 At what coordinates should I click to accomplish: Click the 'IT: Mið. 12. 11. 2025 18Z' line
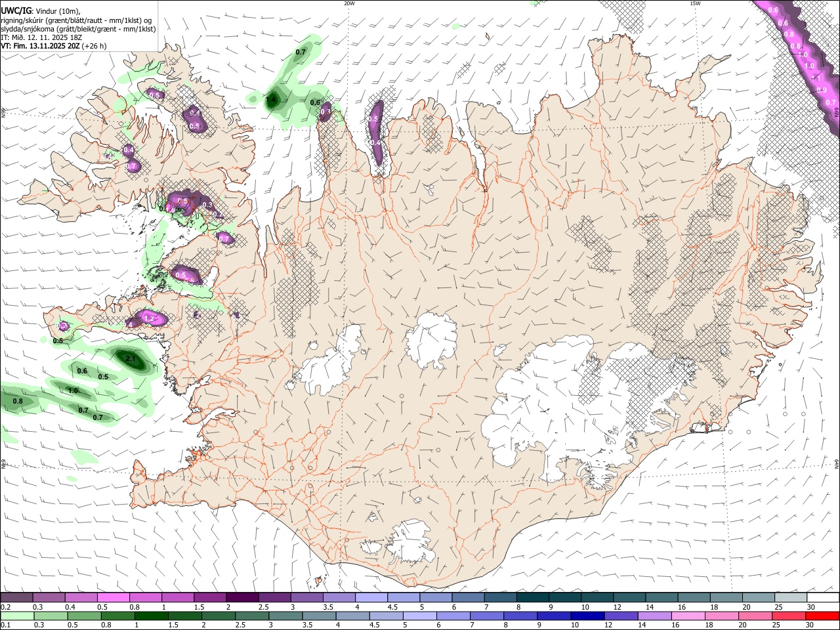click(x=41, y=37)
